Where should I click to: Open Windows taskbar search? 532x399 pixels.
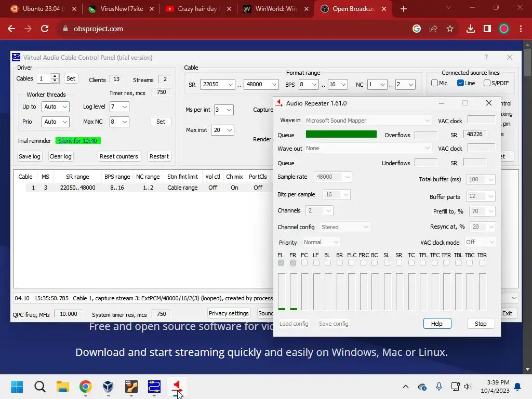point(39,387)
